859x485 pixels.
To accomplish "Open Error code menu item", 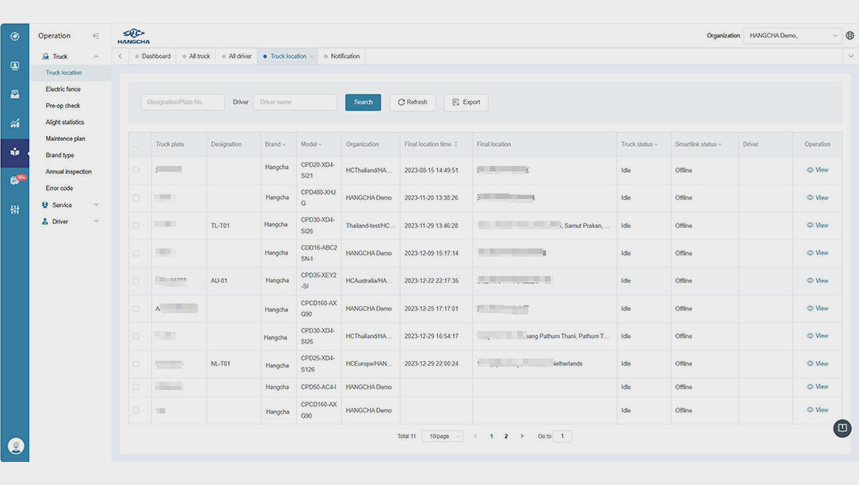I will pos(59,188).
